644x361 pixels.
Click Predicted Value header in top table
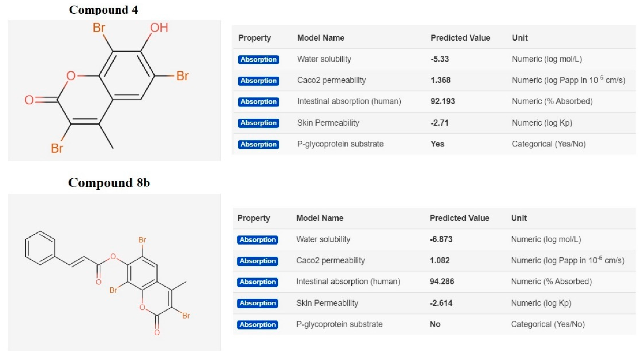tap(460, 38)
